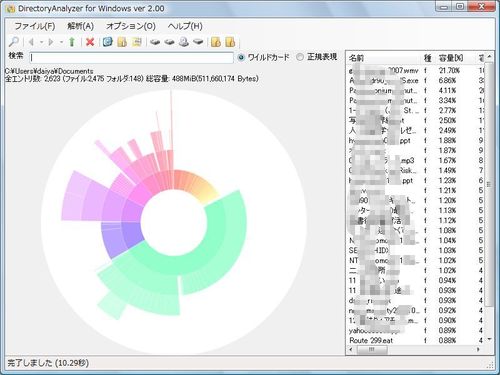Open the forward history dropdown arrow
This screenshot has width=500, height=375.
61,42
